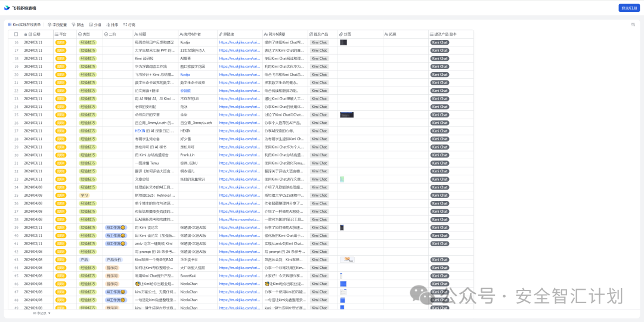Viewport: 644px width, 322px height.
Task: Open the cover thumbnail in row 43
Action: 347,259
